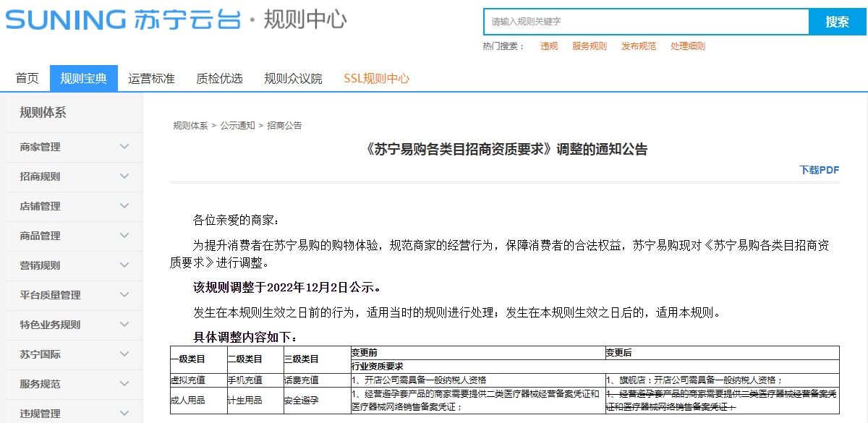868x423 pixels.
Task: Open the 发布规范 hot search link
Action: pos(639,46)
